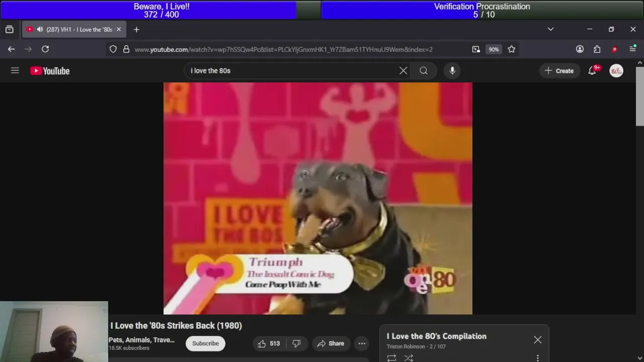Go to YouTube home via logo

click(x=50, y=71)
